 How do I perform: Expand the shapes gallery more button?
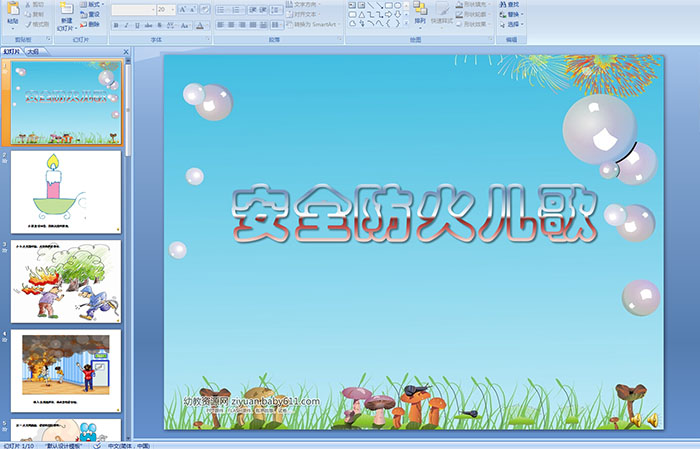pyautogui.click(x=406, y=22)
